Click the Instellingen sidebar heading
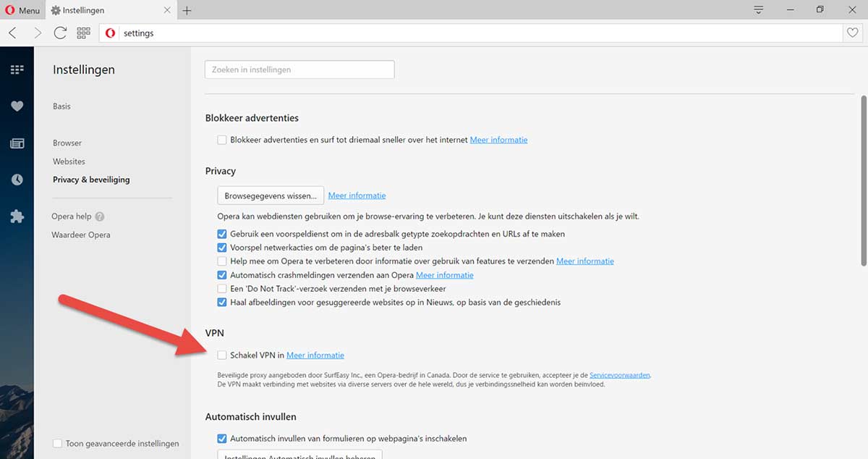 point(84,70)
